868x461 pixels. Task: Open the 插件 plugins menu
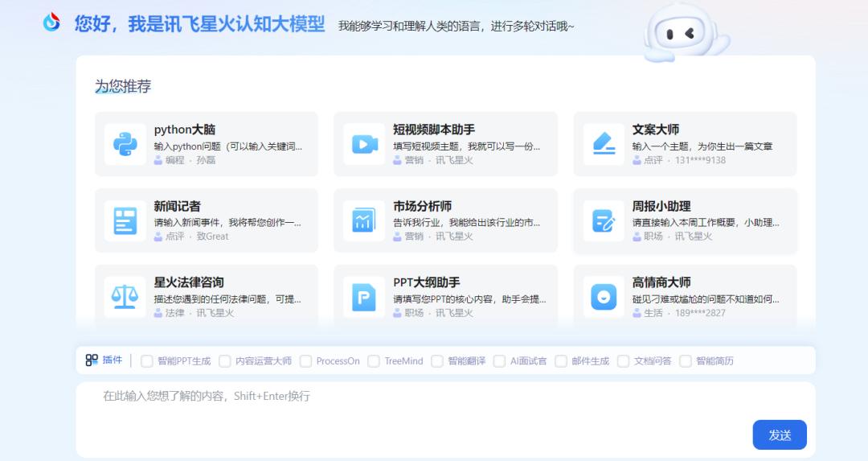(104, 360)
